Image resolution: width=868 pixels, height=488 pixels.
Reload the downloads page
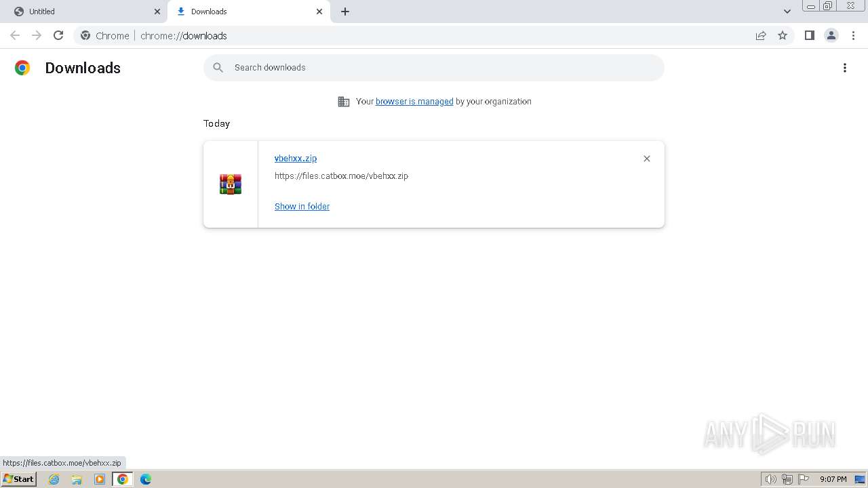[58, 35]
